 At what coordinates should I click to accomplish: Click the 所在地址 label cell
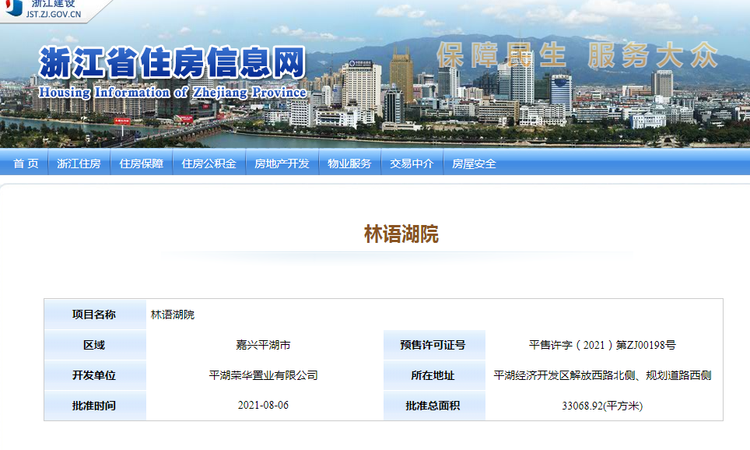click(x=434, y=375)
